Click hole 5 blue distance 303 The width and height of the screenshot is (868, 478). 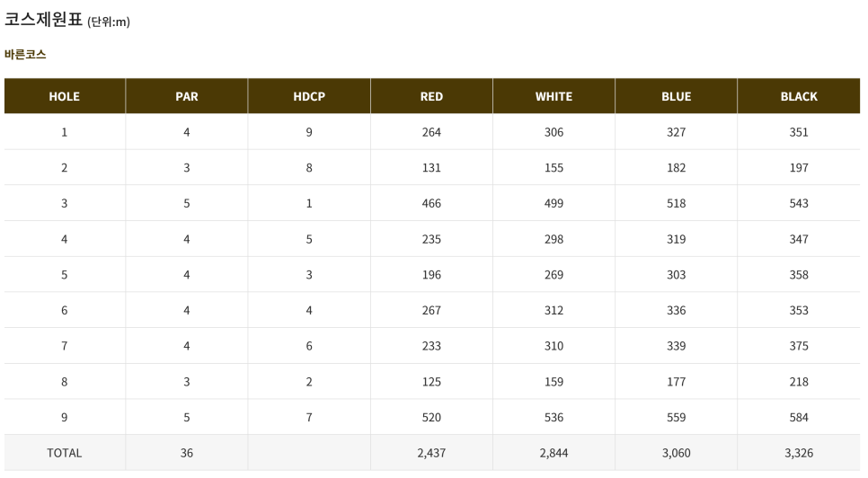coord(676,274)
